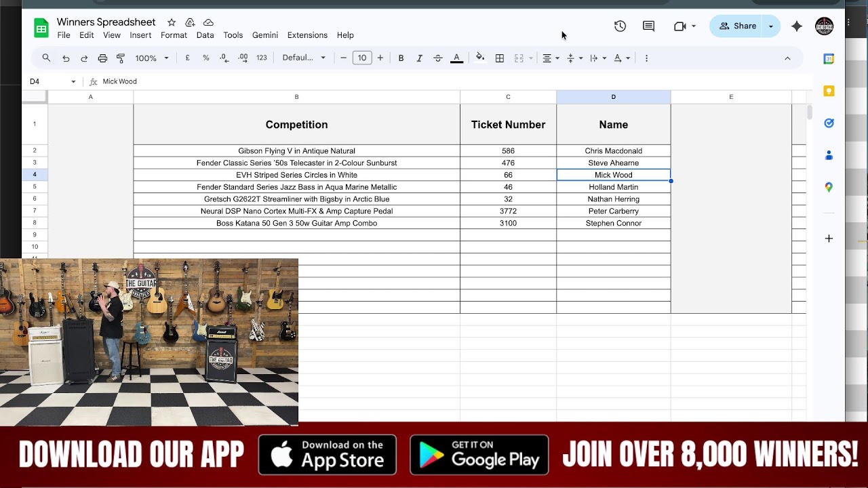Hide the menus with collapse arrow
The height and width of the screenshot is (488, 868).
point(787,58)
